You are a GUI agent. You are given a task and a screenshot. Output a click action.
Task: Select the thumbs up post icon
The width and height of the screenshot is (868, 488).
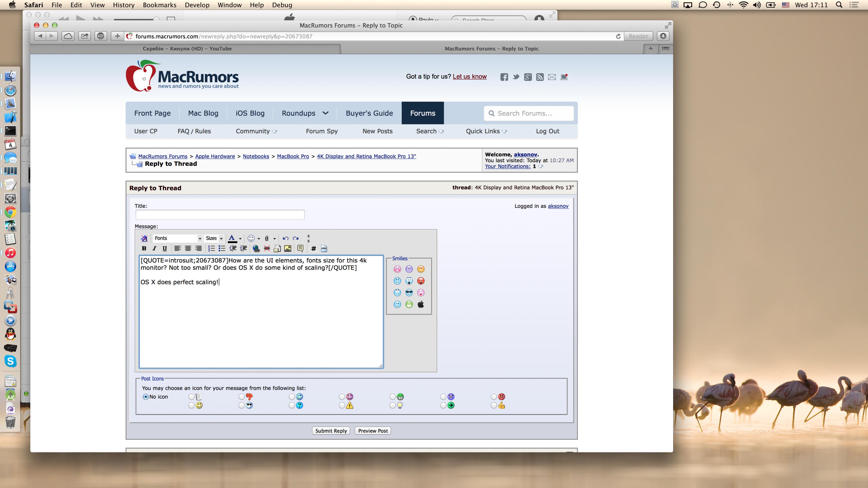pos(494,406)
